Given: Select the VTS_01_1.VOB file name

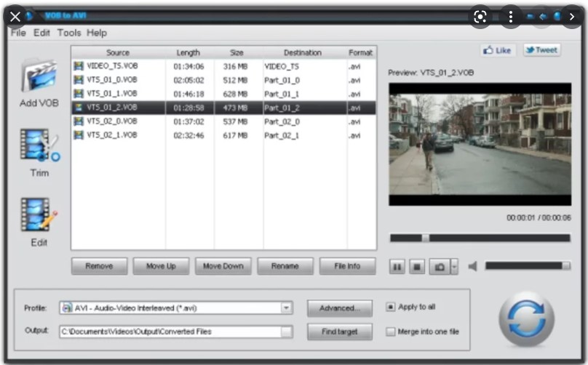Looking at the screenshot, I should tap(112, 93).
